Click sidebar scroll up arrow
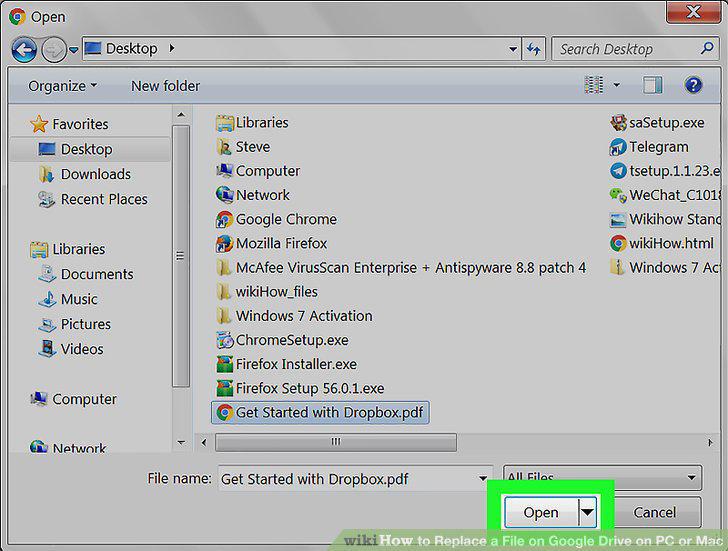Screen dimensions: 728x551 pyautogui.click(x=181, y=115)
